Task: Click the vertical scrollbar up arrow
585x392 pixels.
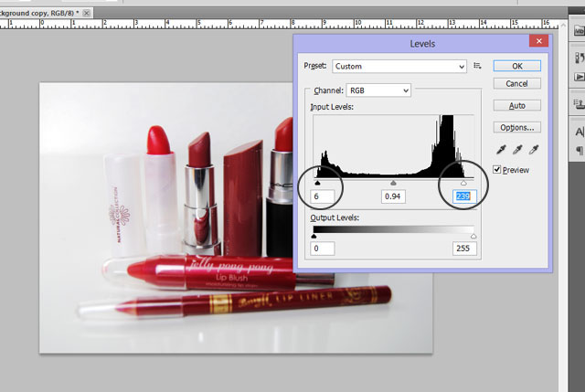Action: 563,25
